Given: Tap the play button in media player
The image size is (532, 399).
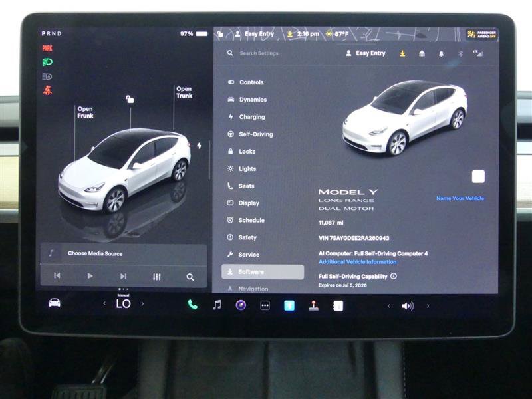Looking at the screenshot, I should pyautogui.click(x=90, y=276).
